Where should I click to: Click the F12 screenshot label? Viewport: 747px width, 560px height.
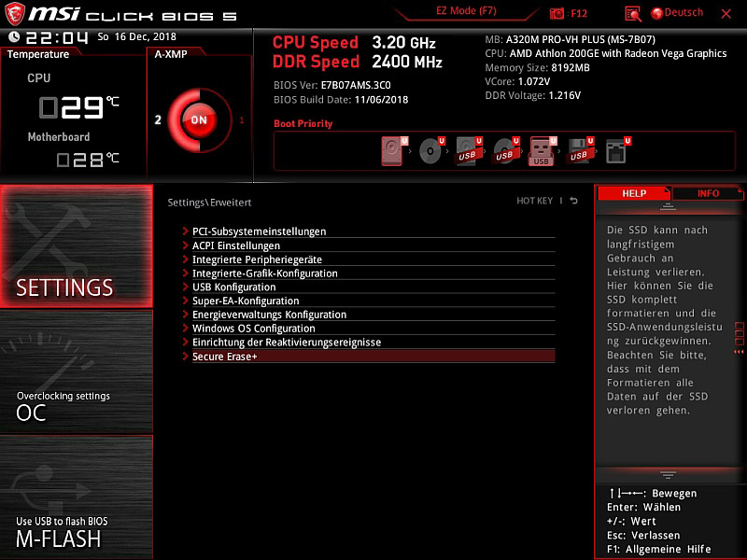579,13
